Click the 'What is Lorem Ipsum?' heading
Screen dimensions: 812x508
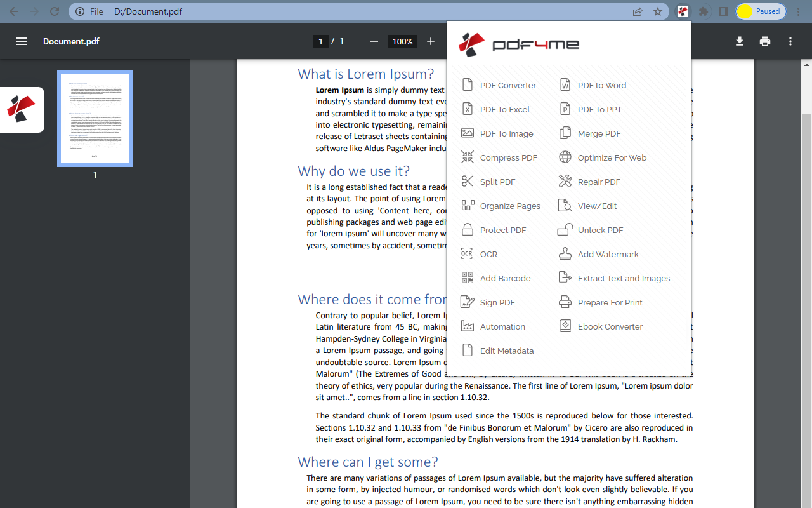click(366, 74)
